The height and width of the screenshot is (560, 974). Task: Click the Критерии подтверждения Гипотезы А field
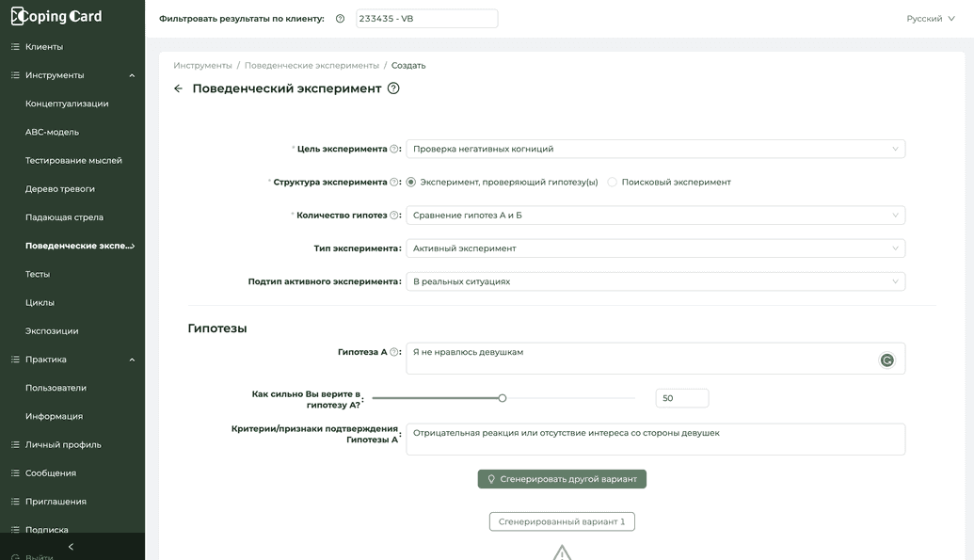click(x=655, y=440)
